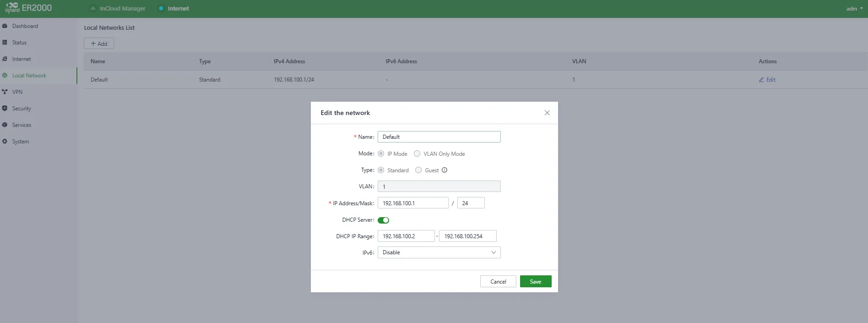
Task: Click the Actions column header
Action: pos(768,61)
